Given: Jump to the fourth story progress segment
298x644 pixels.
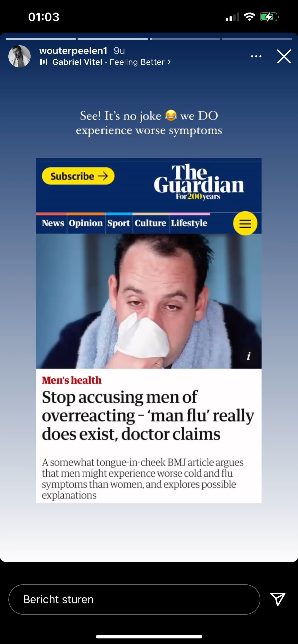Looking at the screenshot, I should coord(257,39).
